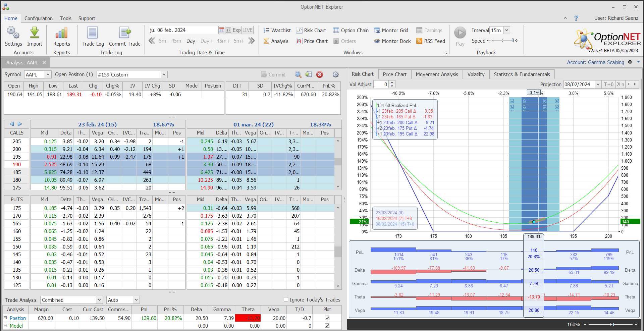Expand the Position row in trade analysis
644x331 pixels.
coord(5,318)
